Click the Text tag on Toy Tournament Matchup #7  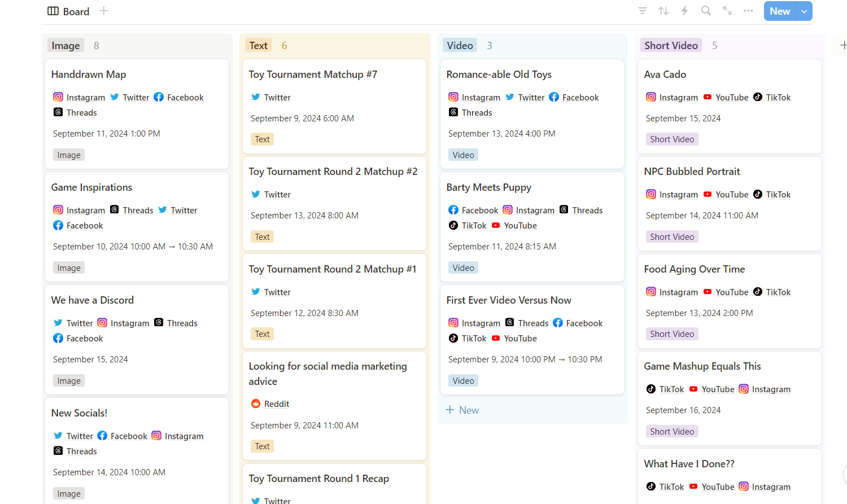(262, 139)
